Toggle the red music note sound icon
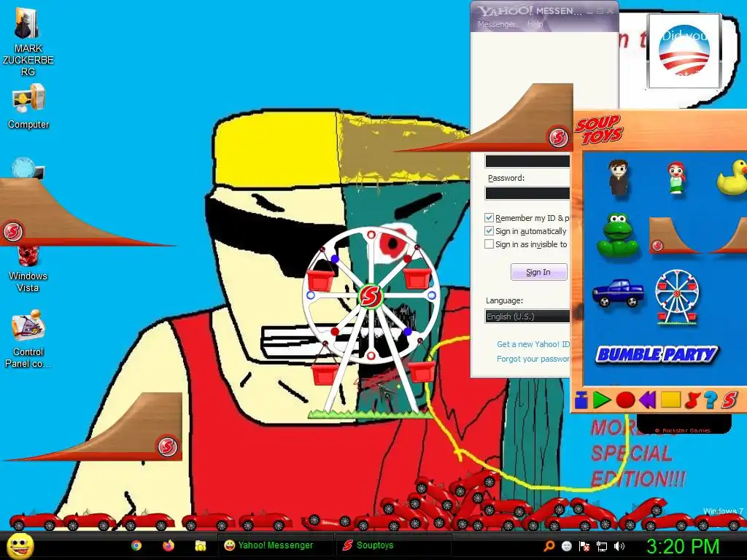Viewport: 747px width, 560px height. click(x=692, y=400)
